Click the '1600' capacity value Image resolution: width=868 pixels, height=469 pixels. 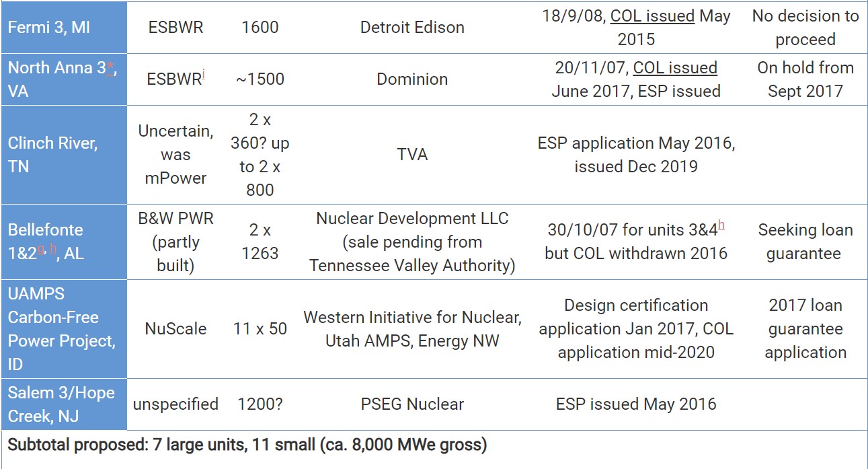click(260, 28)
